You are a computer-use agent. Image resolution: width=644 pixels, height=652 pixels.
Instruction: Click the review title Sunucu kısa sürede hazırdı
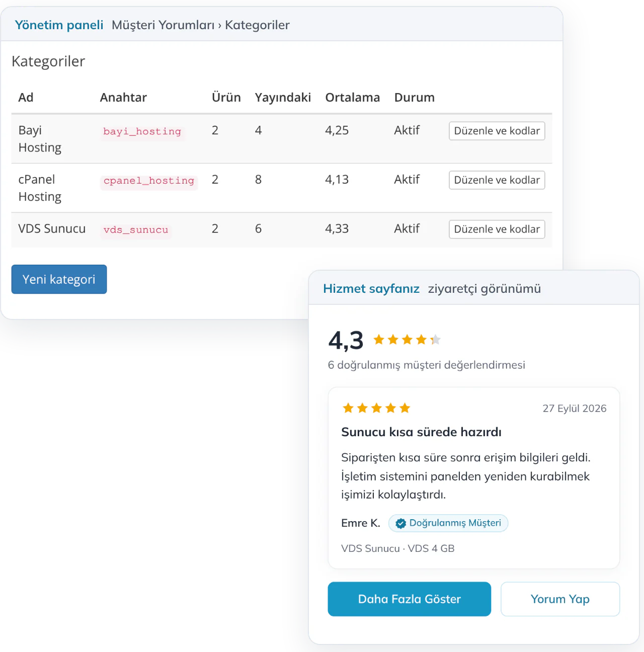pos(421,432)
